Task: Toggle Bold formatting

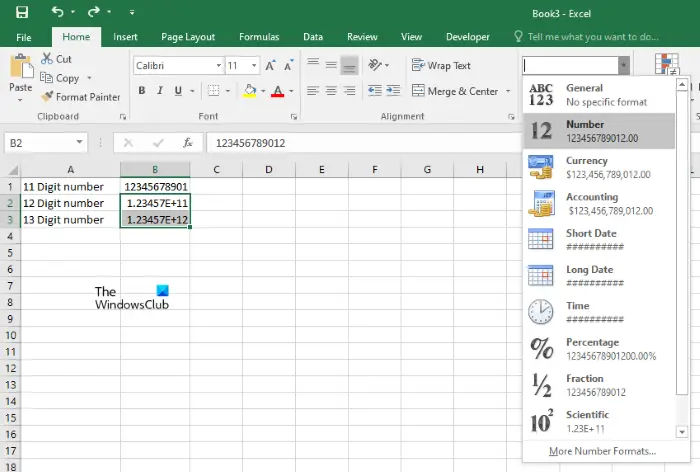Action: [x=141, y=91]
